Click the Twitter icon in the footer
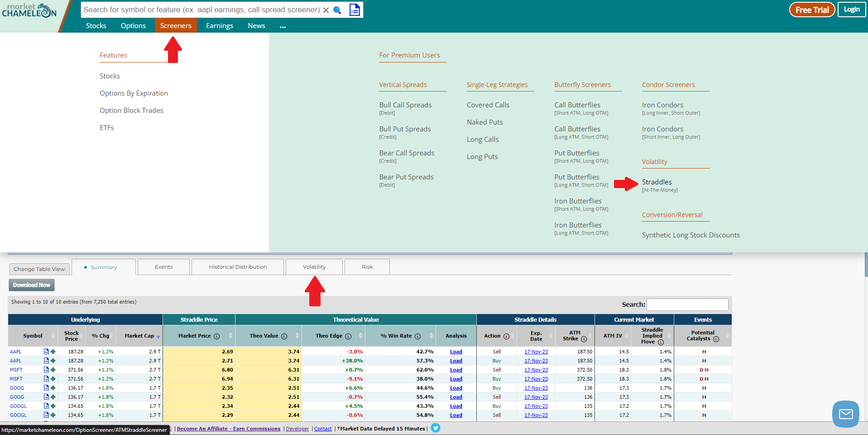The image size is (868, 435). [435, 428]
